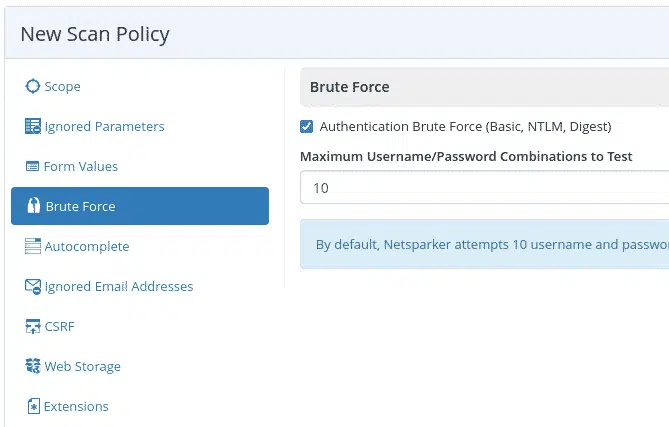669x427 pixels.
Task: Open the Ignored Parameters section
Action: click(x=105, y=127)
